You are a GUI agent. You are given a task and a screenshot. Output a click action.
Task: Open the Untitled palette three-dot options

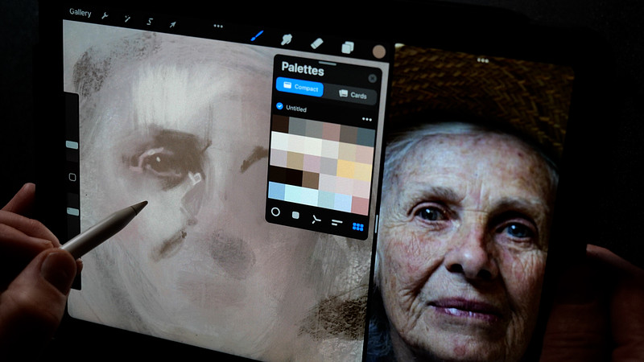[x=367, y=119]
